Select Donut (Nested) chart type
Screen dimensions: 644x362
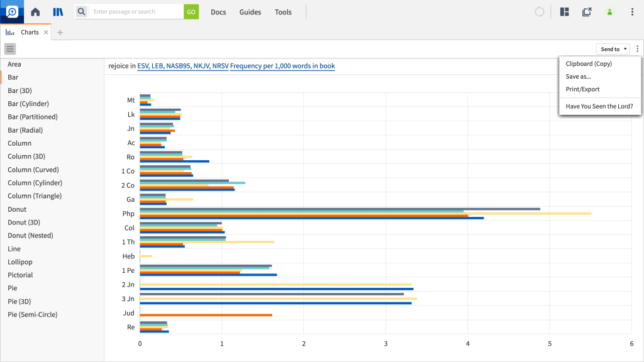30,236
